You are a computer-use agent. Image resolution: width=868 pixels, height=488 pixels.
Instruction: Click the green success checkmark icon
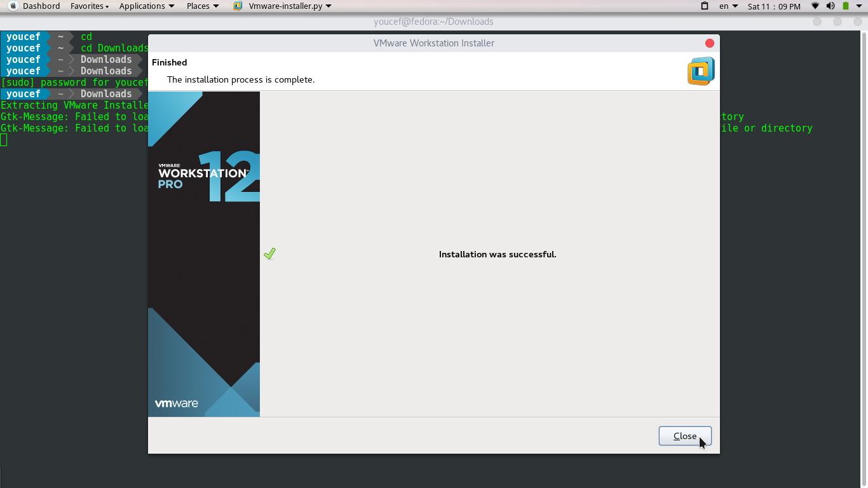coord(269,254)
